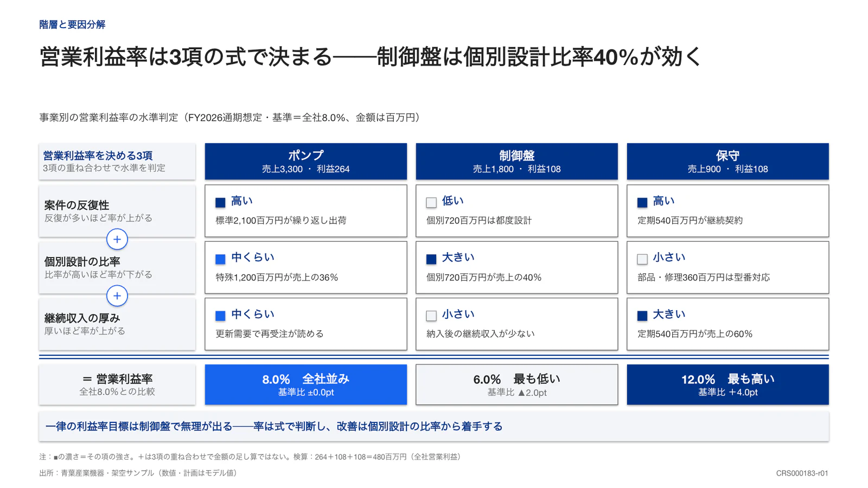The width and height of the screenshot is (868, 488).
Task: Click the conclusion banner 一律の利益率目標は制御盤で無理が出る
Action: coord(434,427)
